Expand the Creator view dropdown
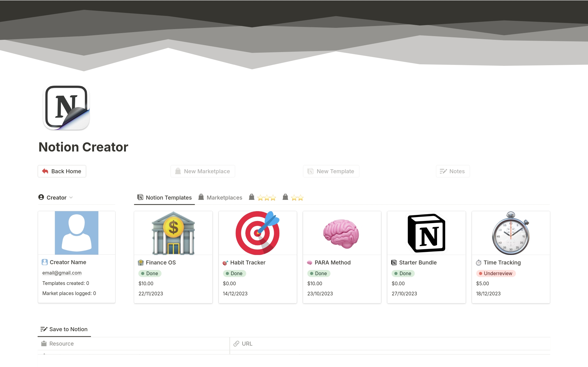The image size is (588, 367). click(71, 198)
